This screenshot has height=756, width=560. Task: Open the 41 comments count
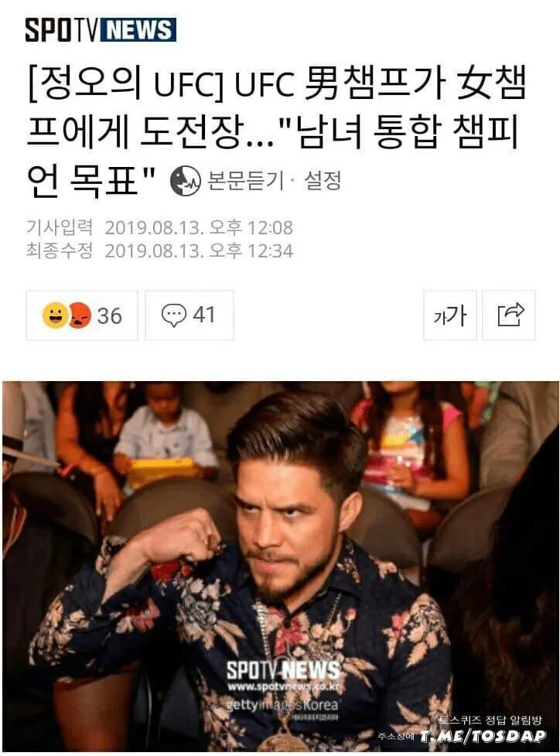coord(203,315)
